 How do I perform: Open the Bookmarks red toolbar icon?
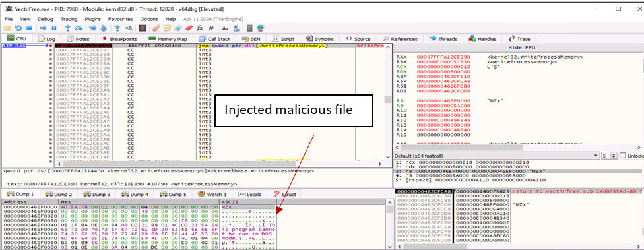(189, 28)
